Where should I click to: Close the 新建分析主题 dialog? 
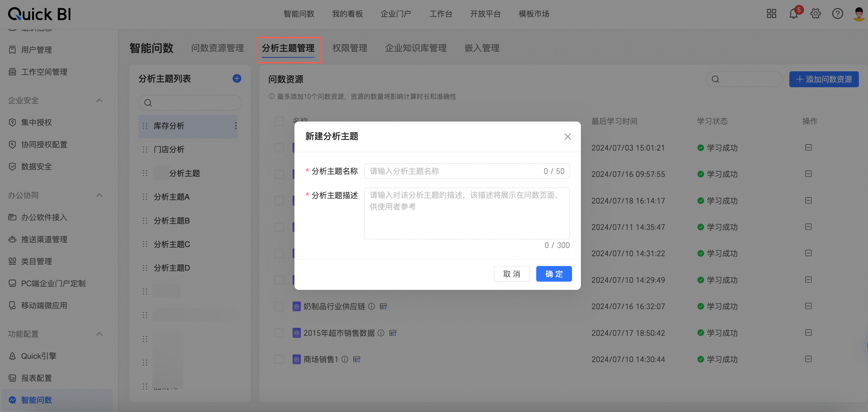click(567, 137)
